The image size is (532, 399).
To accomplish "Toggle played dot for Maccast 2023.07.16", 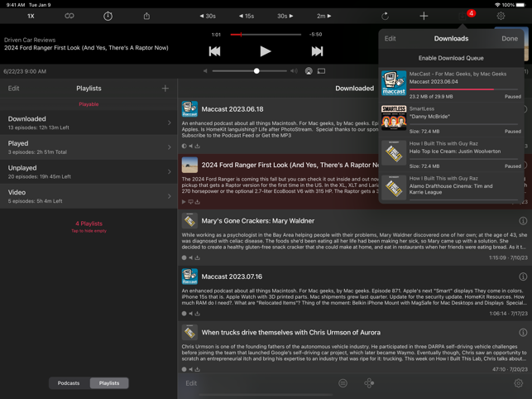I will (184, 314).
